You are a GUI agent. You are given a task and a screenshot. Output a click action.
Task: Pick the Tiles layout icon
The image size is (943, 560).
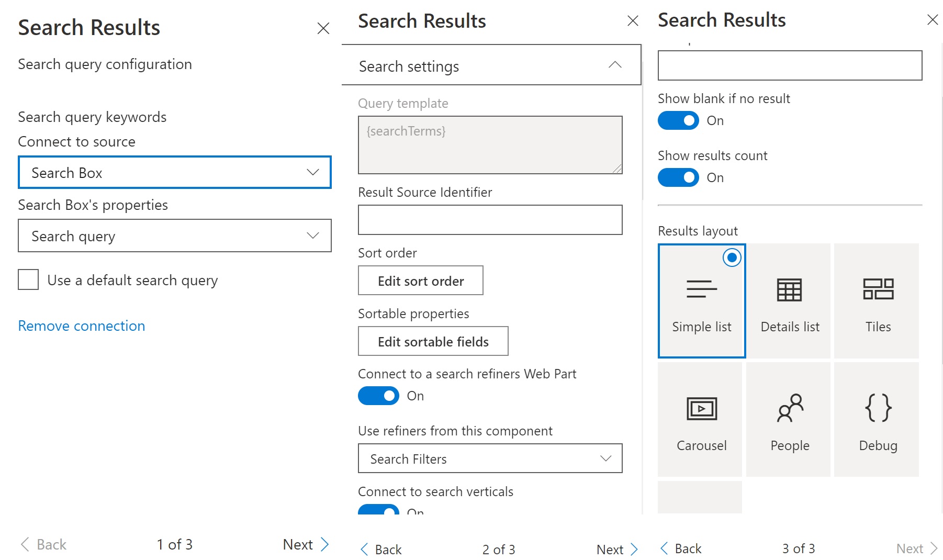coord(878,289)
